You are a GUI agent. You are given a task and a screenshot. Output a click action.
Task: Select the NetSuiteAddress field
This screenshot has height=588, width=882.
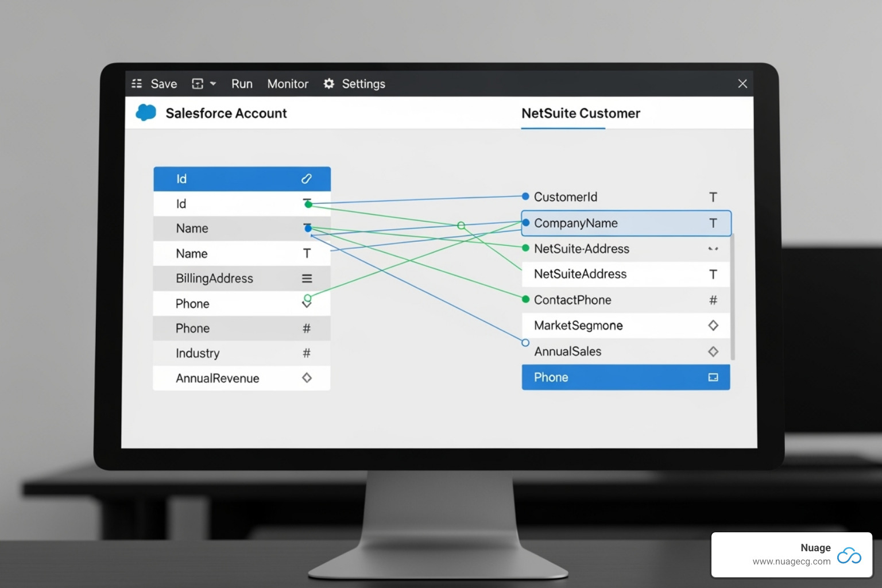(626, 274)
